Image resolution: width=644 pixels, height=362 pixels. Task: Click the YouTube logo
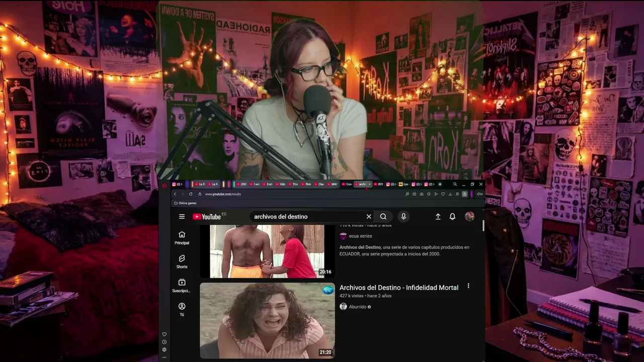207,217
